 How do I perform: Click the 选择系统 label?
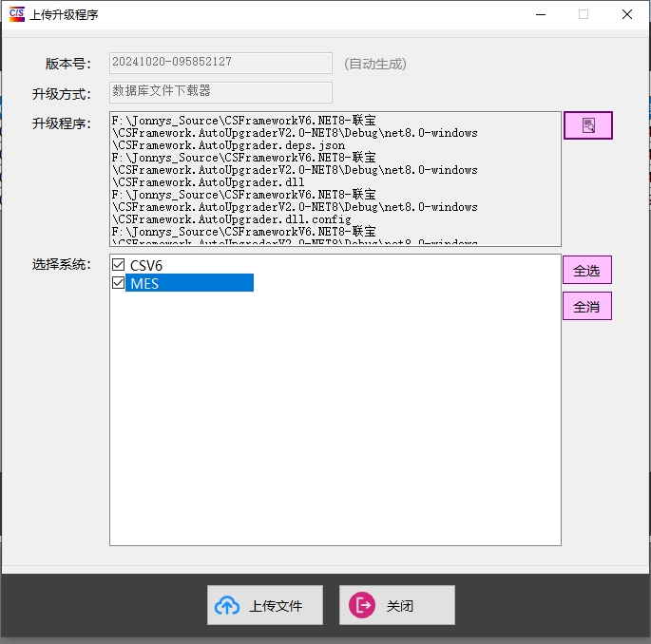point(62,264)
